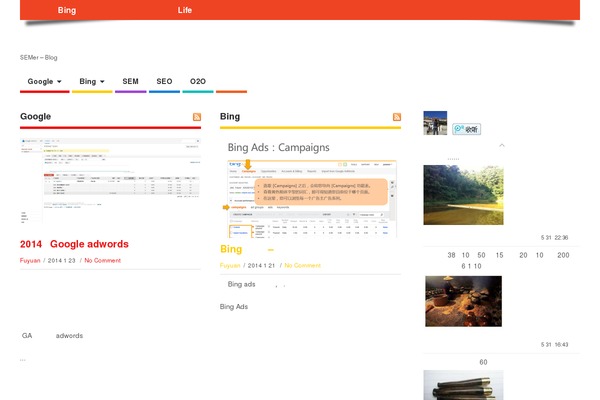Subscribe to the Bing section RSS feed
Screen dimensions: 600x400
(x=397, y=117)
